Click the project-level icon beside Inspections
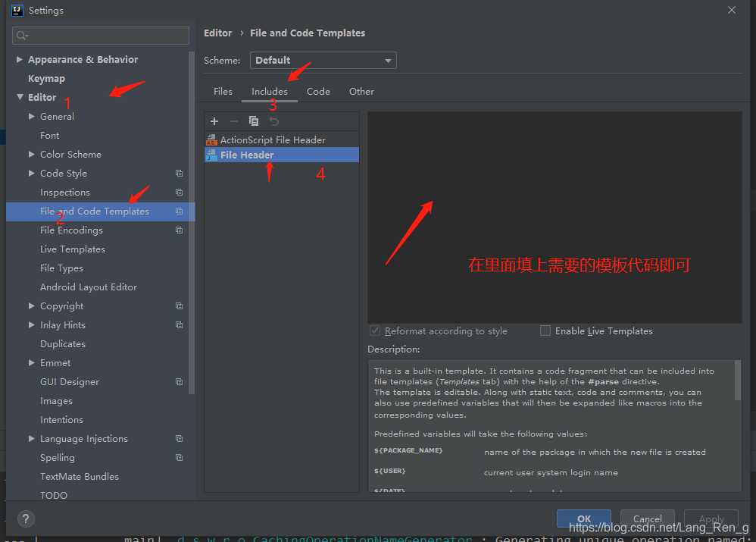The image size is (756, 542). (x=180, y=192)
